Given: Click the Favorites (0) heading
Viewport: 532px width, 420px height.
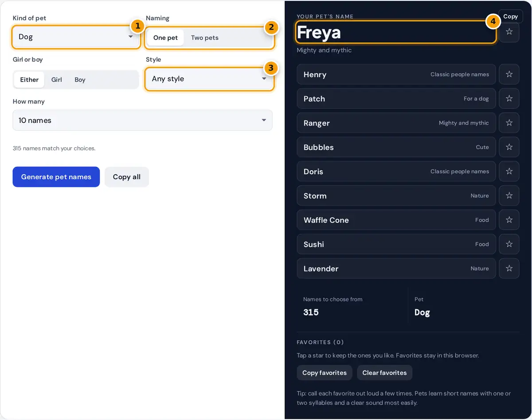Looking at the screenshot, I should [x=321, y=342].
